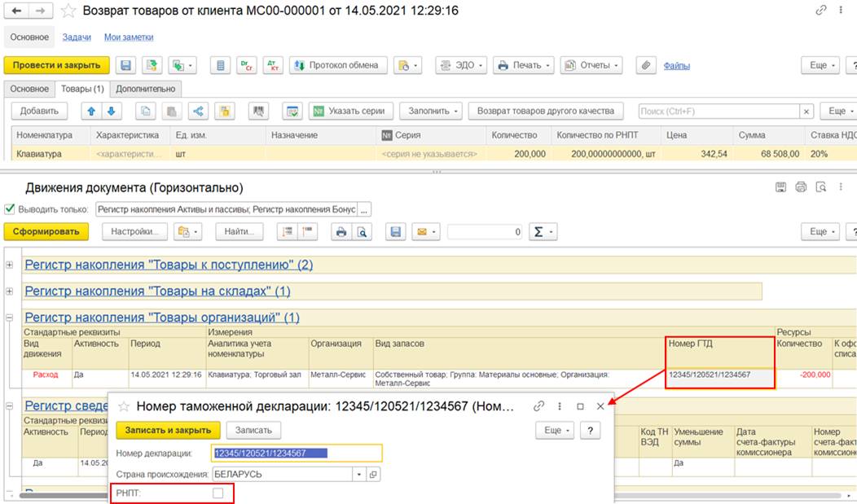Open report variants dropdown next to Настройки
Image resolution: width=857 pixels, height=504 pixels.
(x=188, y=232)
